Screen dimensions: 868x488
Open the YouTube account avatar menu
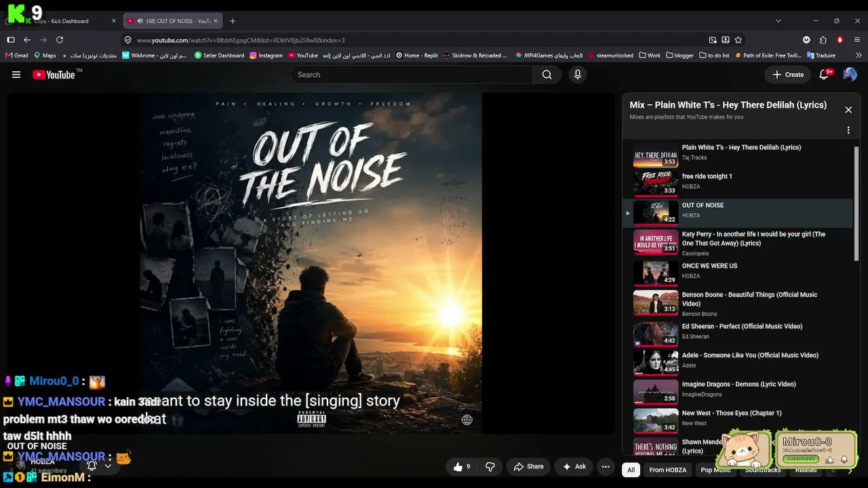pos(850,75)
